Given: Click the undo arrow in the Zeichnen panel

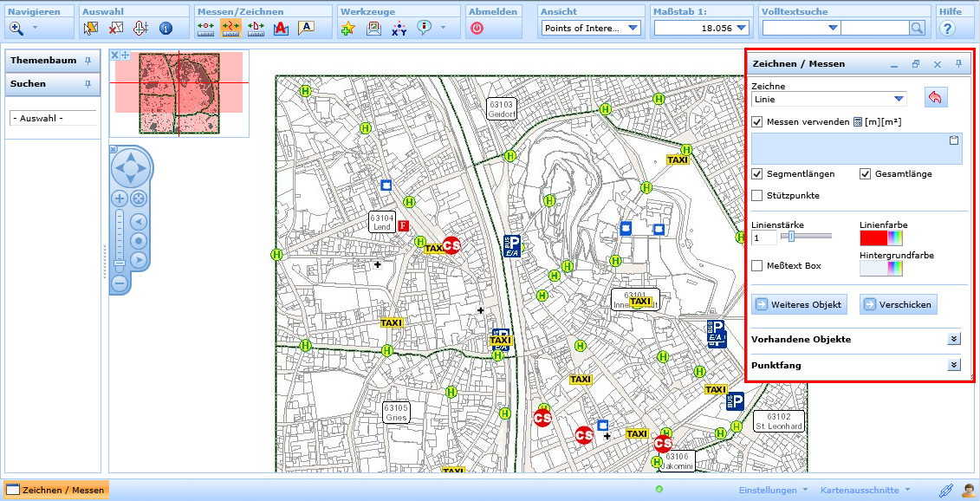Looking at the screenshot, I should click(935, 97).
